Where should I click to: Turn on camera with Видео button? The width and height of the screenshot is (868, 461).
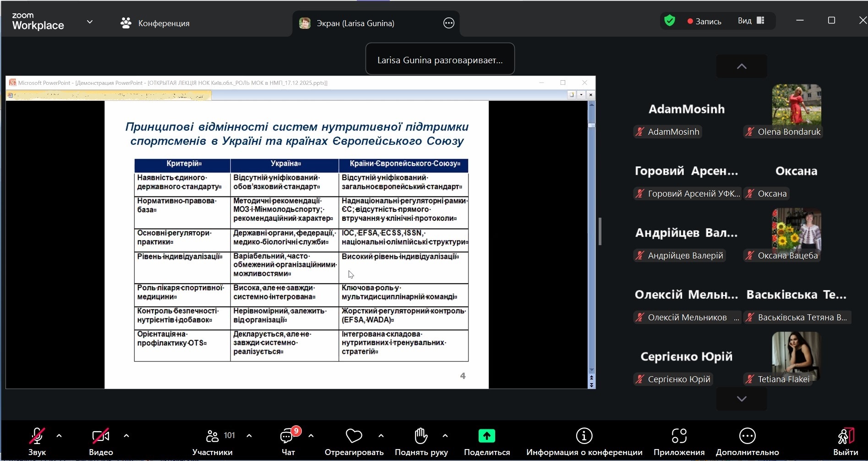coord(100,436)
